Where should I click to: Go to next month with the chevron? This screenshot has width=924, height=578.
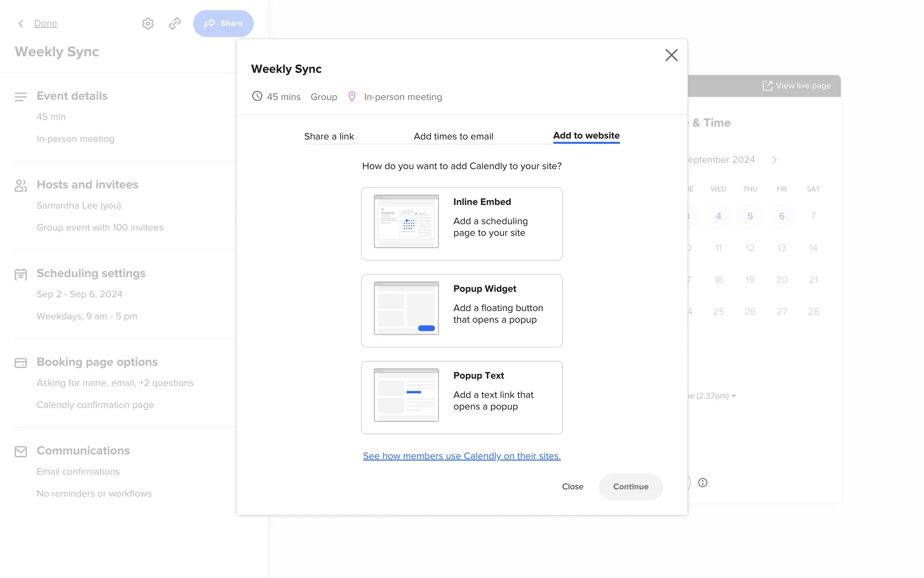click(x=774, y=160)
